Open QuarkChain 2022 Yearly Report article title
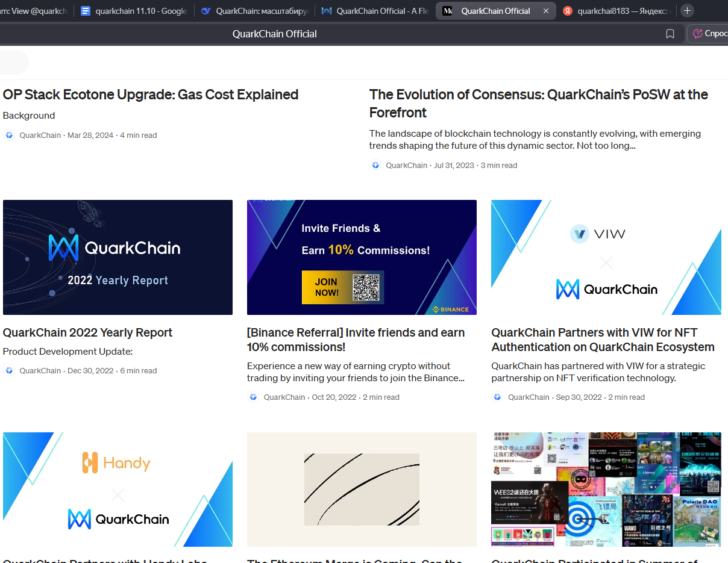The width and height of the screenshot is (728, 563). 87,332
